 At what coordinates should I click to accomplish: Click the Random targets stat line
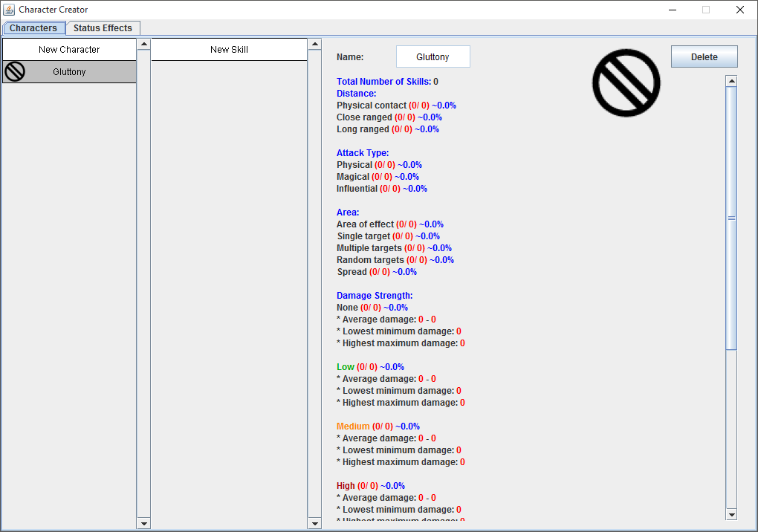[x=395, y=260]
